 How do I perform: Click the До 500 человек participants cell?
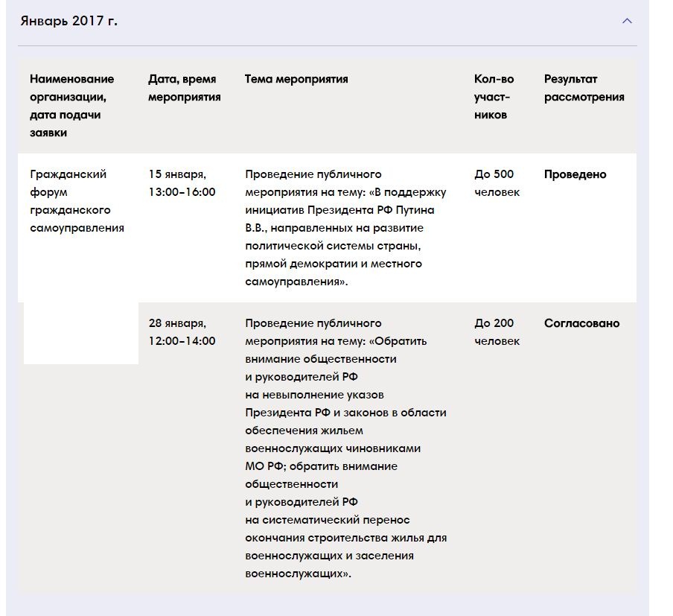click(497, 183)
